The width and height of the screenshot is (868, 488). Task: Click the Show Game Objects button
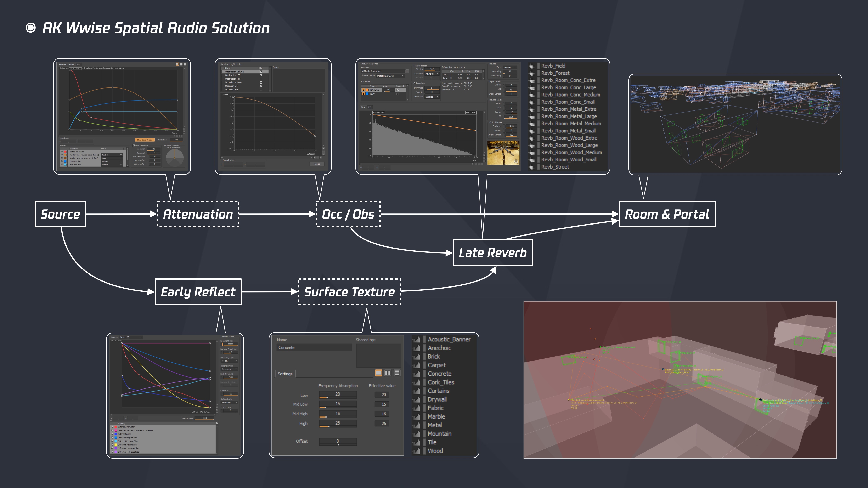pyautogui.click(x=145, y=140)
